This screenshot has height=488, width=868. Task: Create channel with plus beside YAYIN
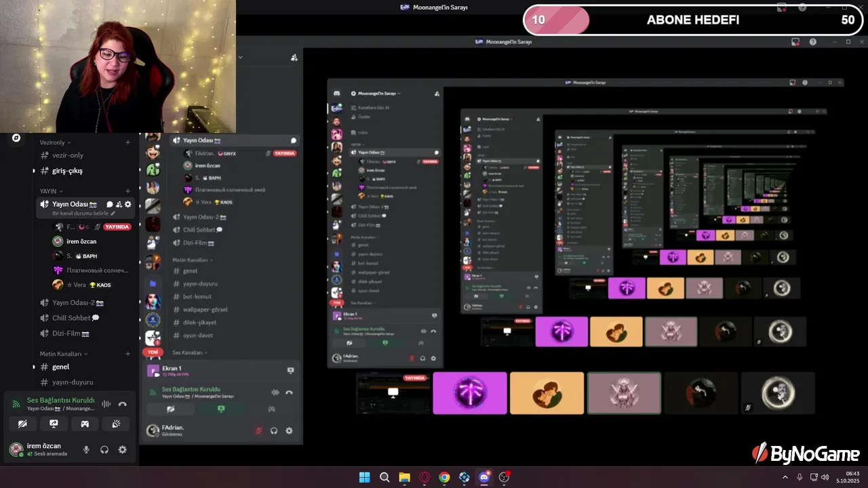point(127,191)
